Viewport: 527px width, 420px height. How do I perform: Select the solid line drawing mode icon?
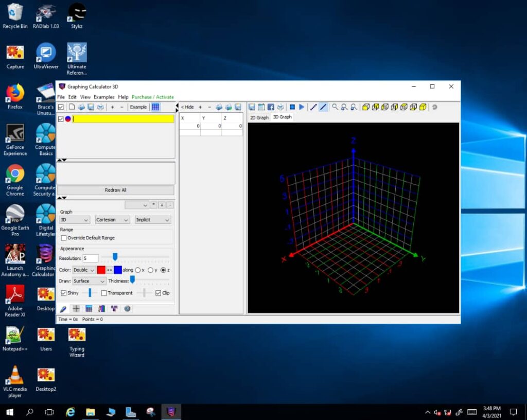323,107
